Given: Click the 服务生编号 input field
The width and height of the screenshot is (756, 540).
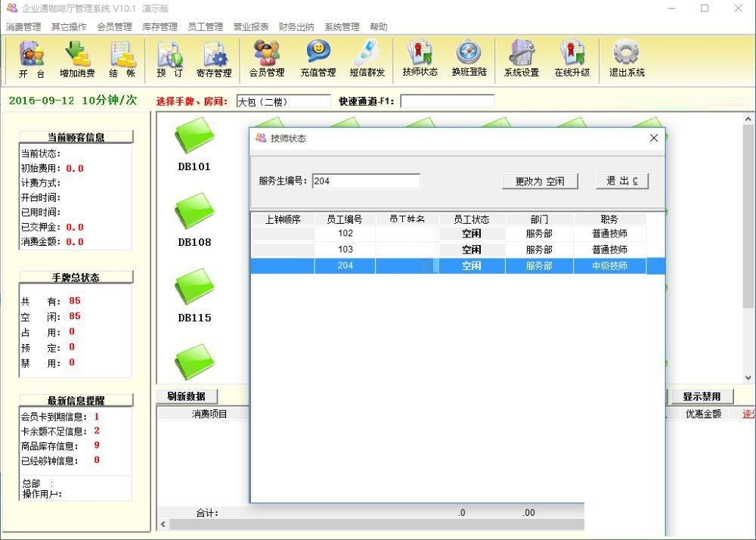Looking at the screenshot, I should 366,181.
